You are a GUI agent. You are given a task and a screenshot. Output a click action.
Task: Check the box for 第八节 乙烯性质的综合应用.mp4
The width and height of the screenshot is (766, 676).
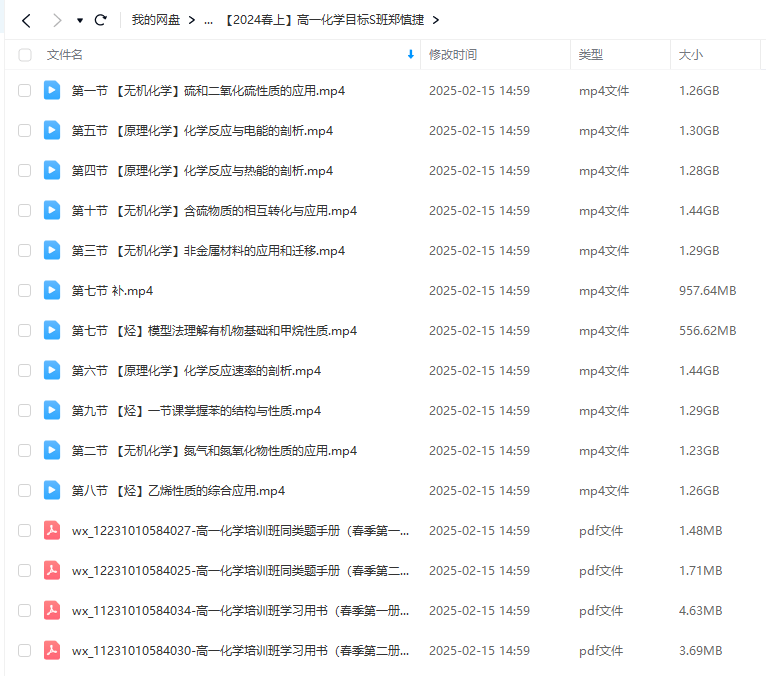click(x=24, y=491)
